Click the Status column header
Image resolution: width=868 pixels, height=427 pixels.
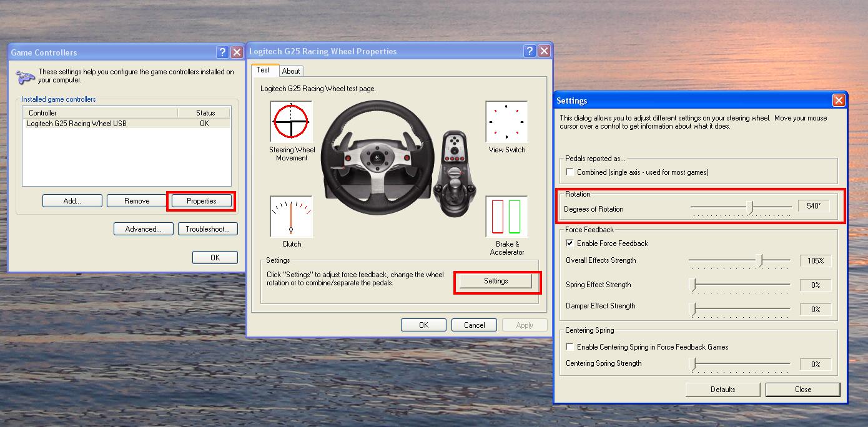coord(204,113)
